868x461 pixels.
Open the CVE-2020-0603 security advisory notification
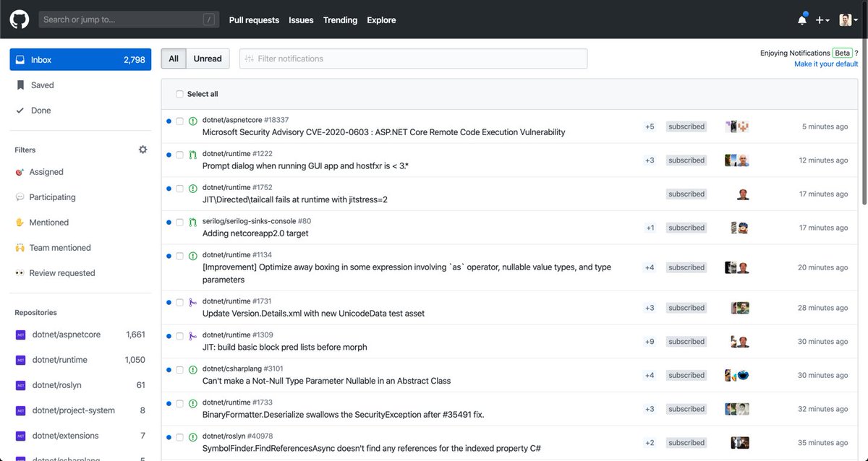click(x=383, y=132)
